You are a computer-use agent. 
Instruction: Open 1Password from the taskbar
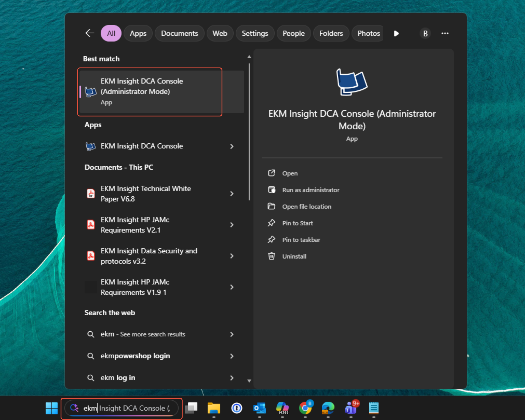pos(237,408)
